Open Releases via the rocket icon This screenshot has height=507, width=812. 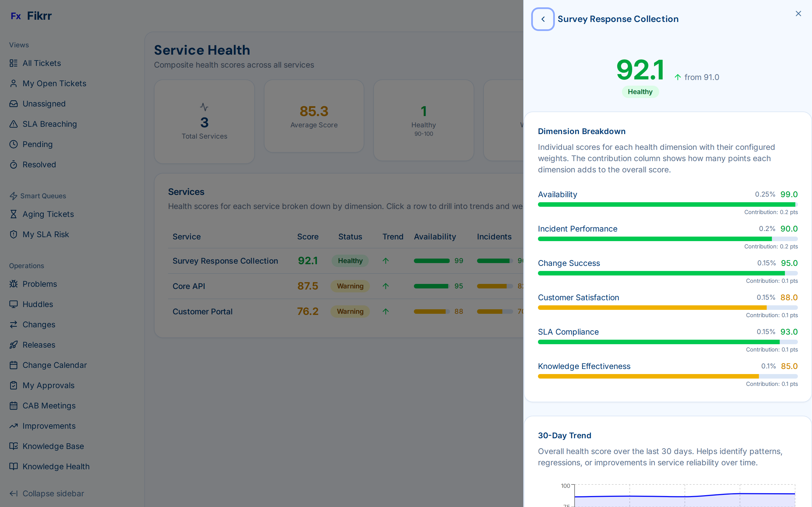click(14, 345)
